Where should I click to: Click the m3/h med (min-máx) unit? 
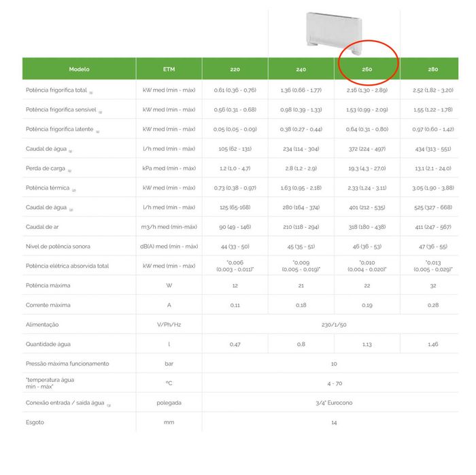(x=169, y=227)
